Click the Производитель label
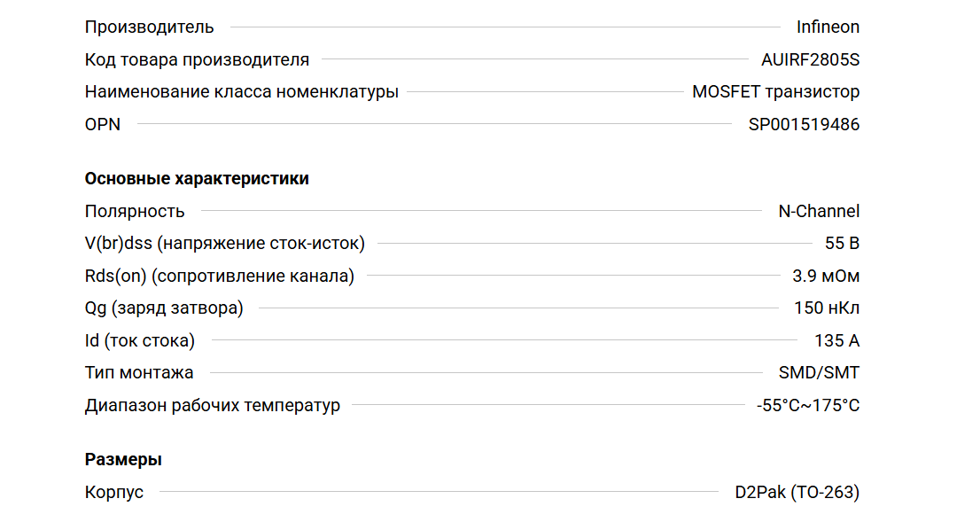 [x=149, y=27]
